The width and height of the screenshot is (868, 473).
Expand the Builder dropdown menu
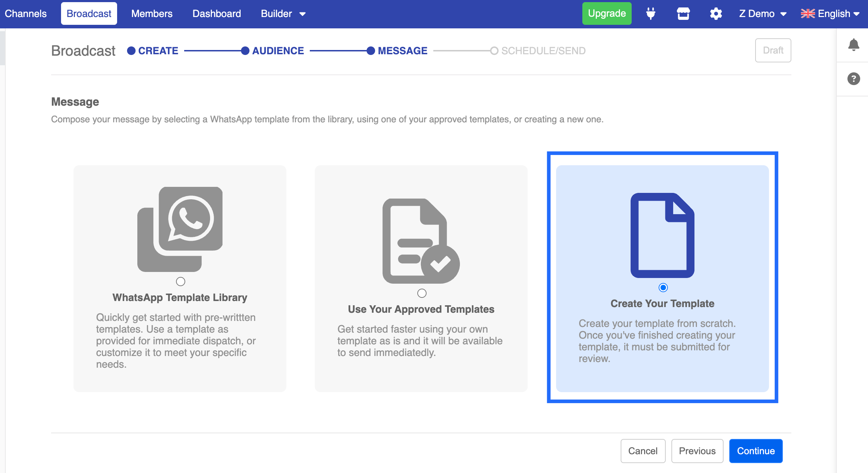pos(283,14)
